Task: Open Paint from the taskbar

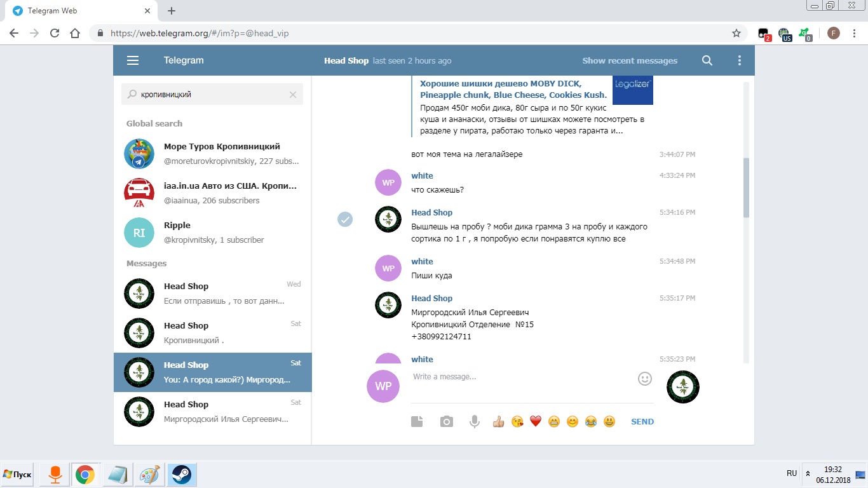Action: [150, 475]
